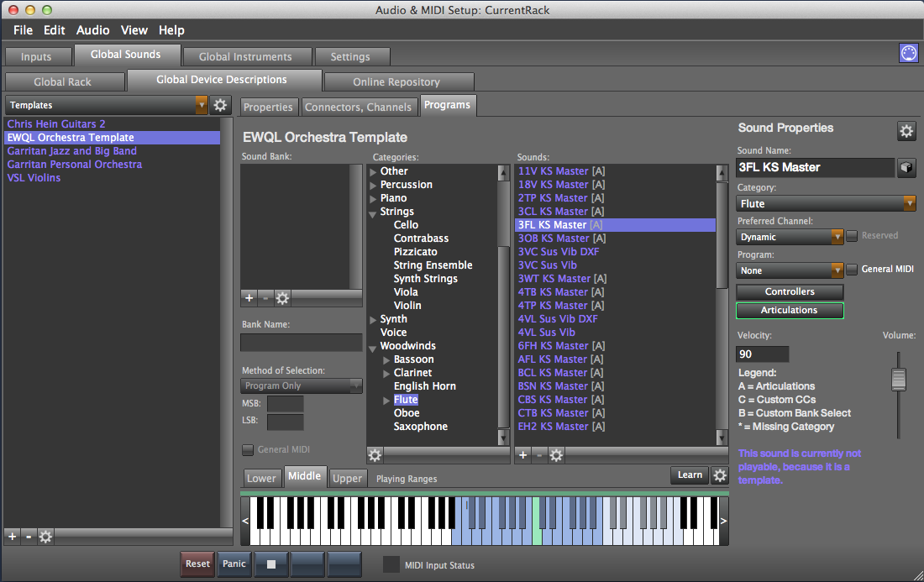Switch to the Global Instruments tab
Image resolution: width=924 pixels, height=582 pixels.
(246, 56)
